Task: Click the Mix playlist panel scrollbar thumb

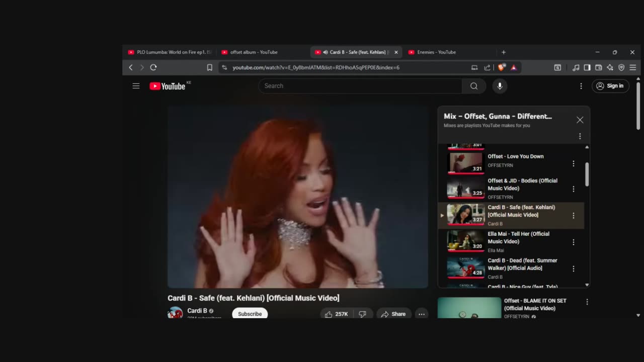Action: (587, 173)
